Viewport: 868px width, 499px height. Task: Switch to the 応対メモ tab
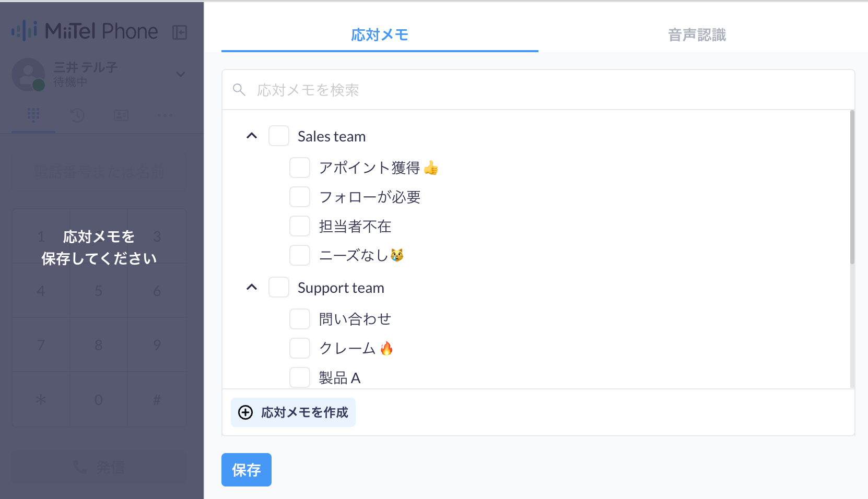click(380, 34)
